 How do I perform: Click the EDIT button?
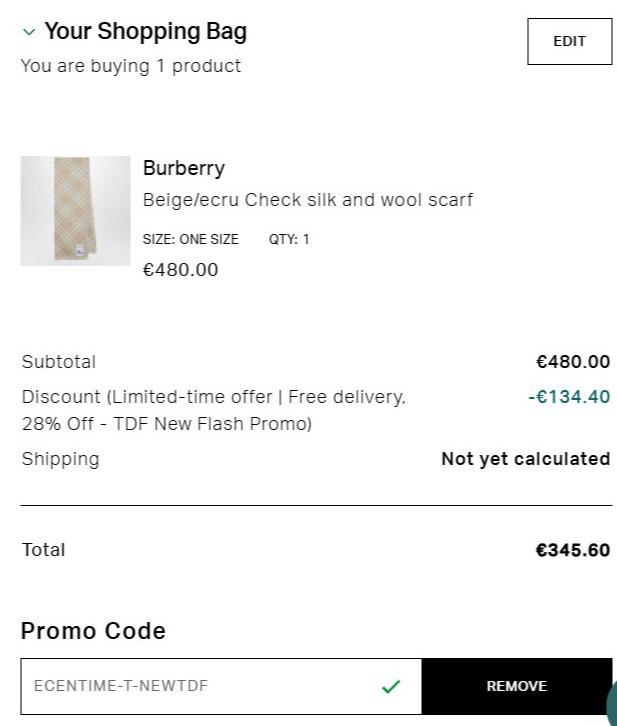(569, 41)
